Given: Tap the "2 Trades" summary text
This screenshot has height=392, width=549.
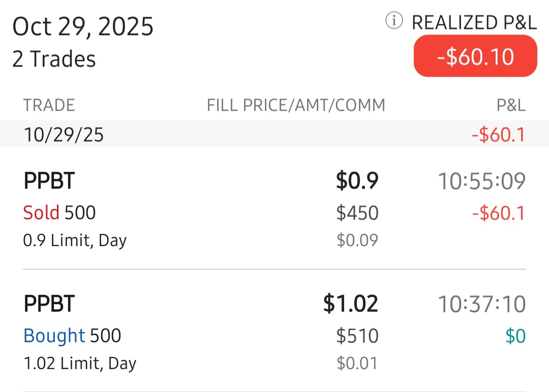Looking at the screenshot, I should 54,59.
